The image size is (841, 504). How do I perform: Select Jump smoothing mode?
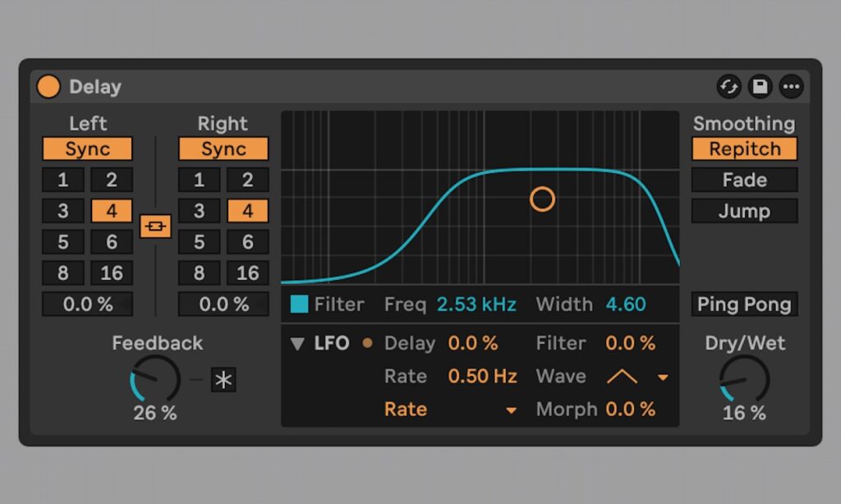[744, 211]
